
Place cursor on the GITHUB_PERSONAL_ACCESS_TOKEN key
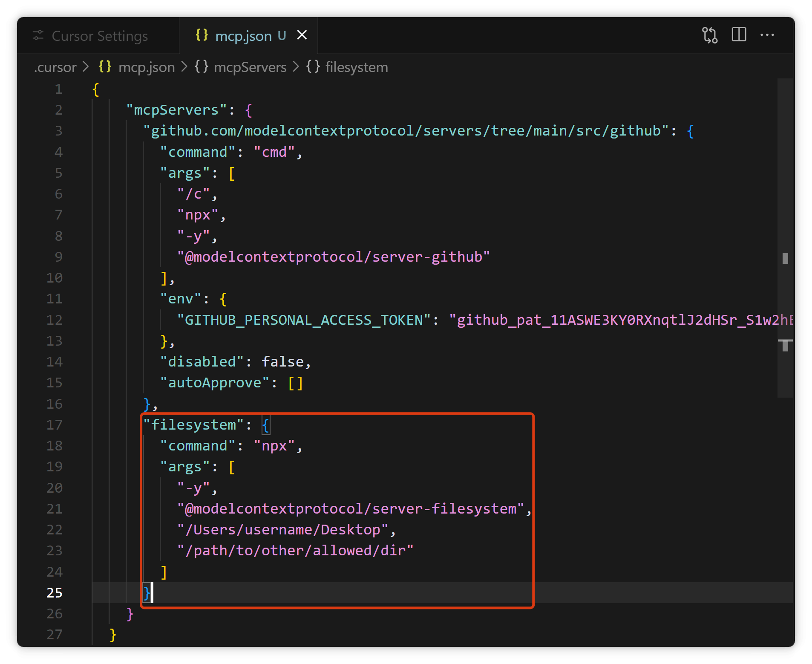[x=304, y=320]
